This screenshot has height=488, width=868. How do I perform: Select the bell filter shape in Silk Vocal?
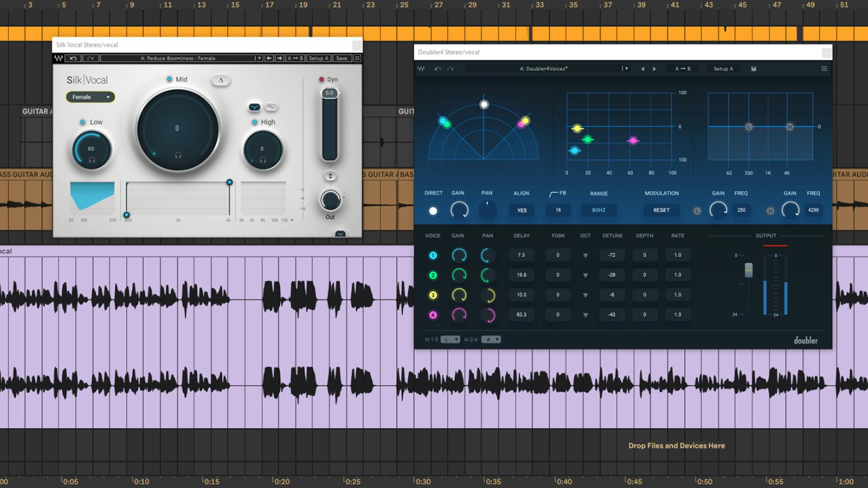coord(254,107)
